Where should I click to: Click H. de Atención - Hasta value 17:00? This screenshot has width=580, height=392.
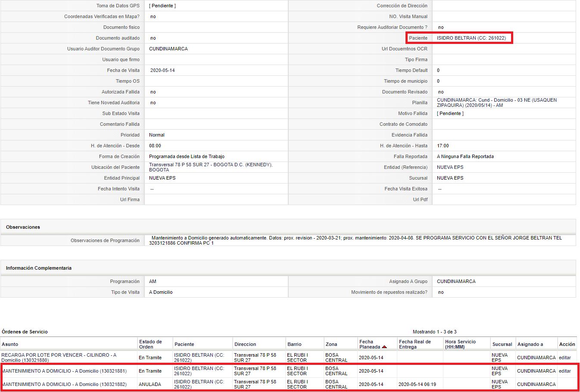pyautogui.click(x=443, y=146)
